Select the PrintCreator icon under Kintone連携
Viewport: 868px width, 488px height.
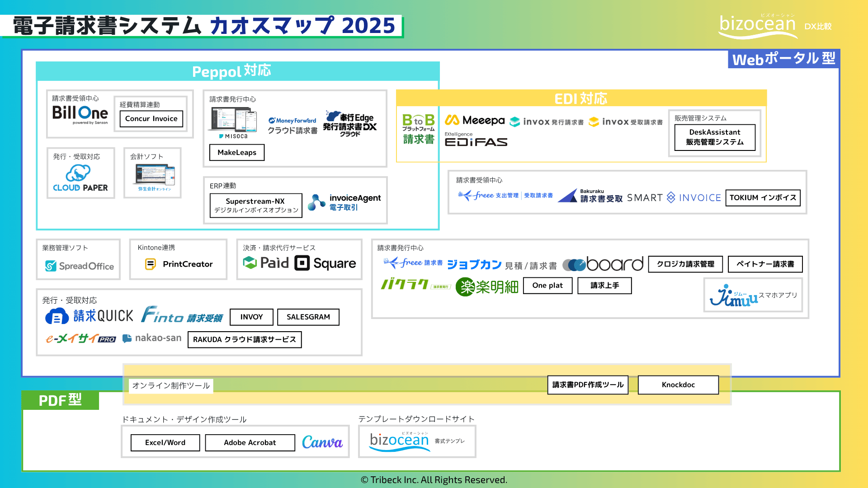pos(150,263)
